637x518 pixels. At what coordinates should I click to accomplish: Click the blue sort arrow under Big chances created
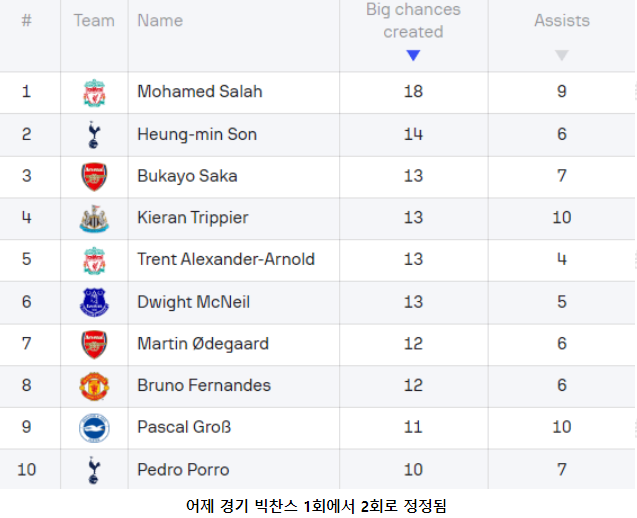click(x=413, y=56)
